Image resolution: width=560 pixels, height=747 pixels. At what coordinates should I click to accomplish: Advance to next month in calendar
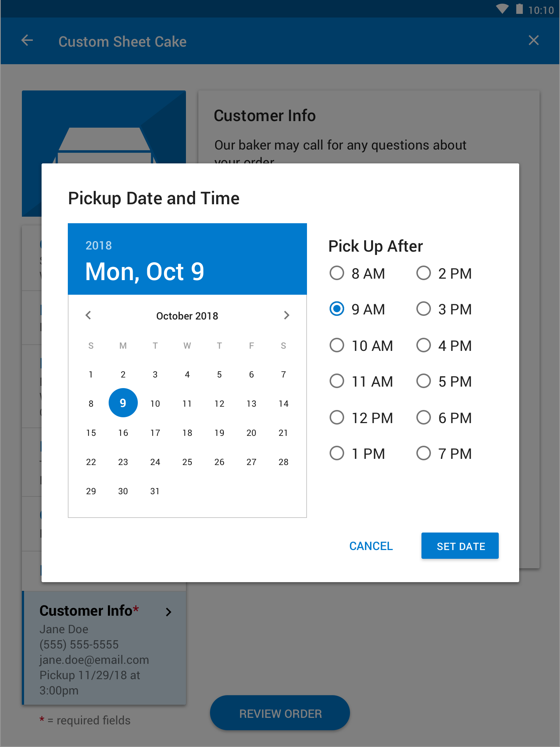[287, 315]
